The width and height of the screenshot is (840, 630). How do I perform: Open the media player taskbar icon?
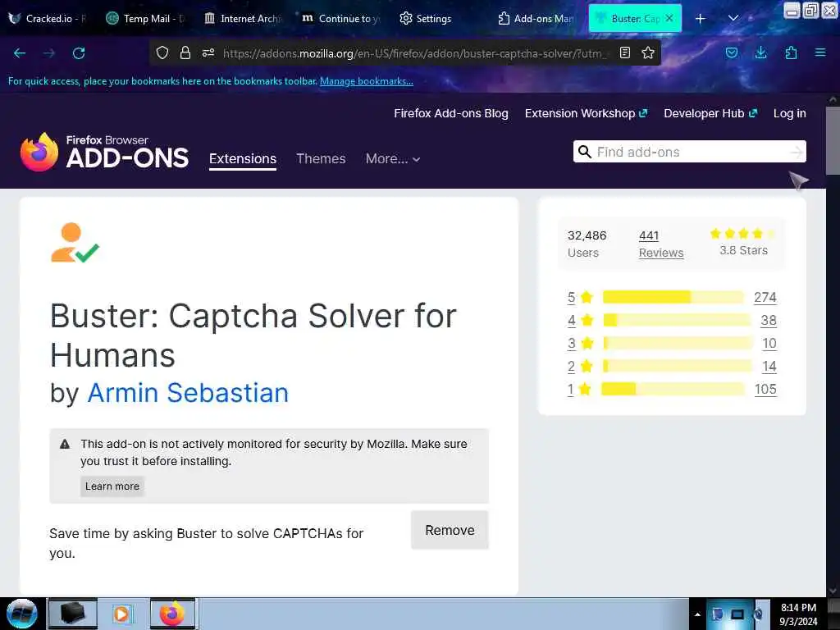click(122, 614)
